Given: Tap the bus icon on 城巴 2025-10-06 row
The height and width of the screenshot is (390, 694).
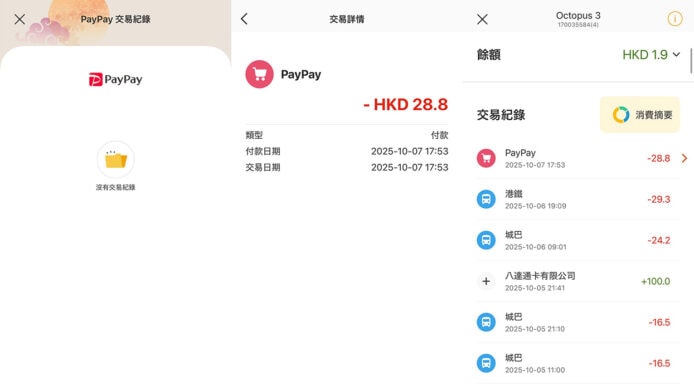Looking at the screenshot, I should click(x=486, y=240).
